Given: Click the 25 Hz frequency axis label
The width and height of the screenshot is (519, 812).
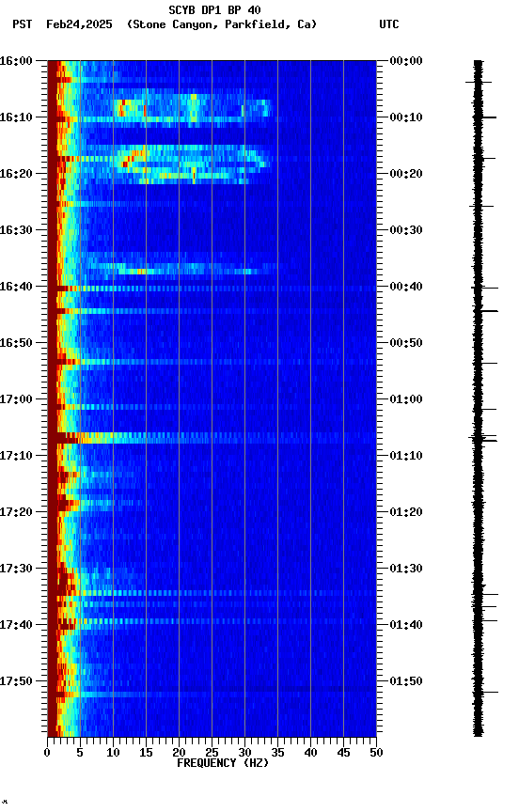Looking at the screenshot, I should tap(212, 753).
